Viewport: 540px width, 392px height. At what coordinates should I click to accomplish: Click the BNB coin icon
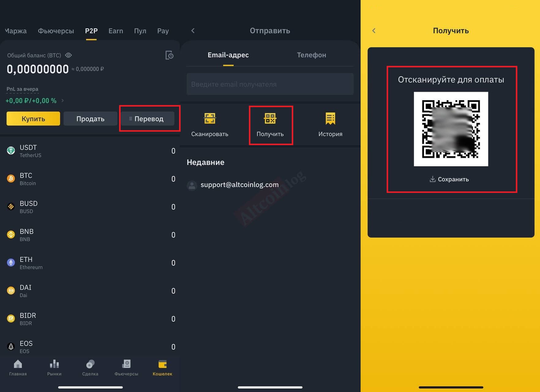click(11, 235)
